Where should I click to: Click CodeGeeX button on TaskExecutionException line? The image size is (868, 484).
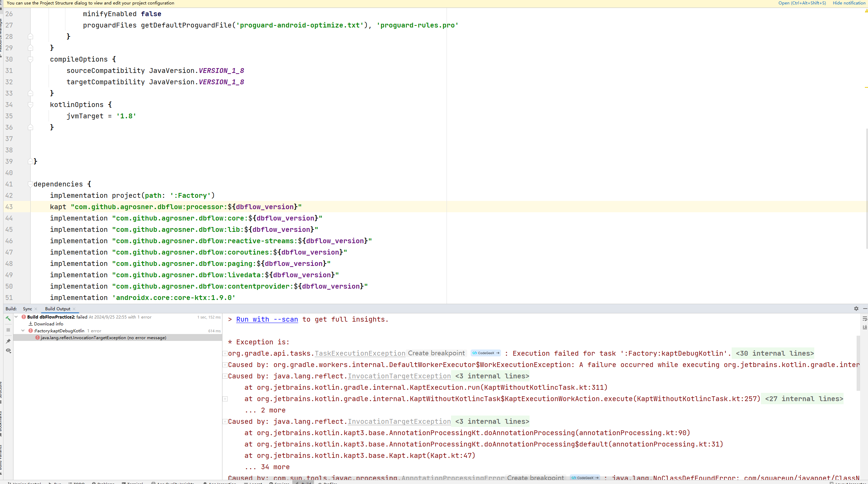(x=486, y=353)
